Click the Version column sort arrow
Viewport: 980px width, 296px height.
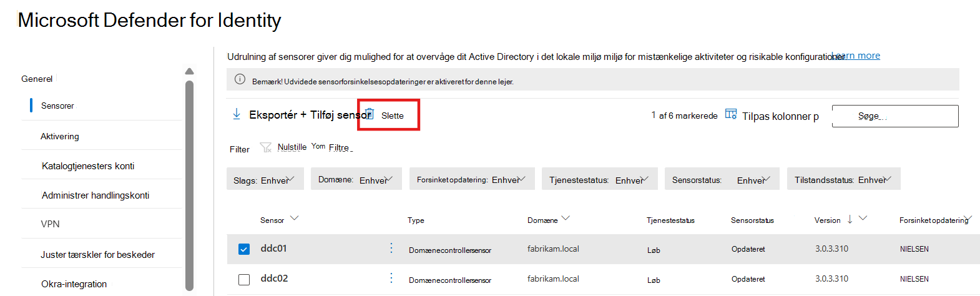(x=850, y=219)
